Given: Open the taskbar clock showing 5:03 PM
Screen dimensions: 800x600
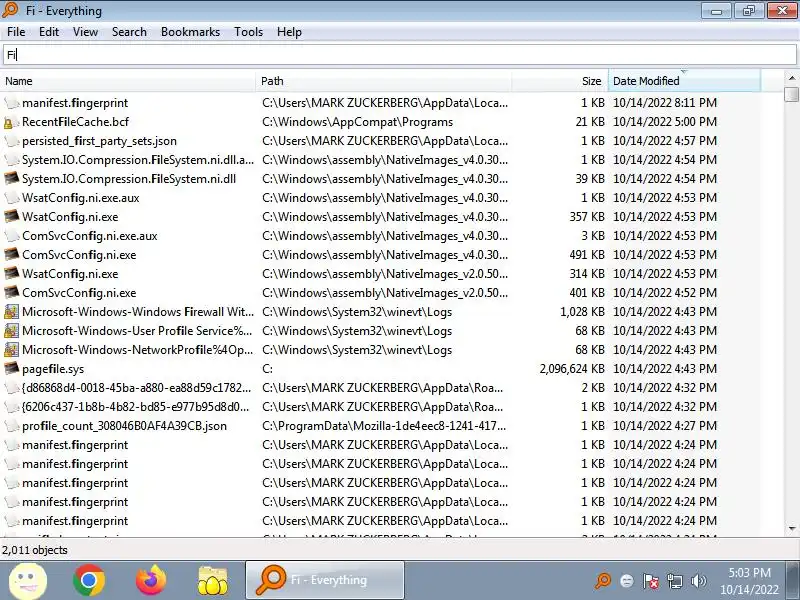Looking at the screenshot, I should tap(749, 581).
